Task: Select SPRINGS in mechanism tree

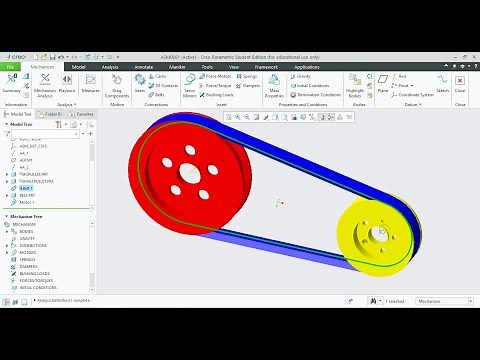Action: 27,259
